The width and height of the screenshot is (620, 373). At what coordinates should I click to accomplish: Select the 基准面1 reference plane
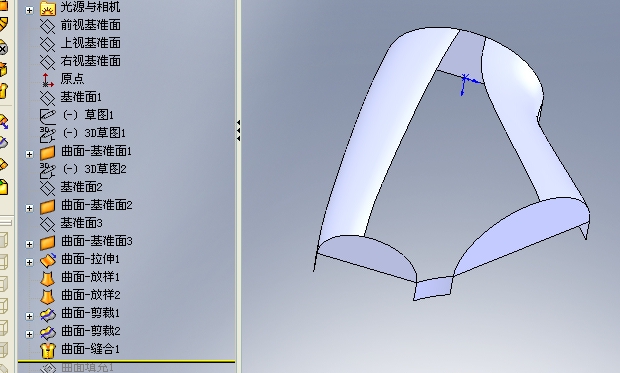[x=81, y=97]
